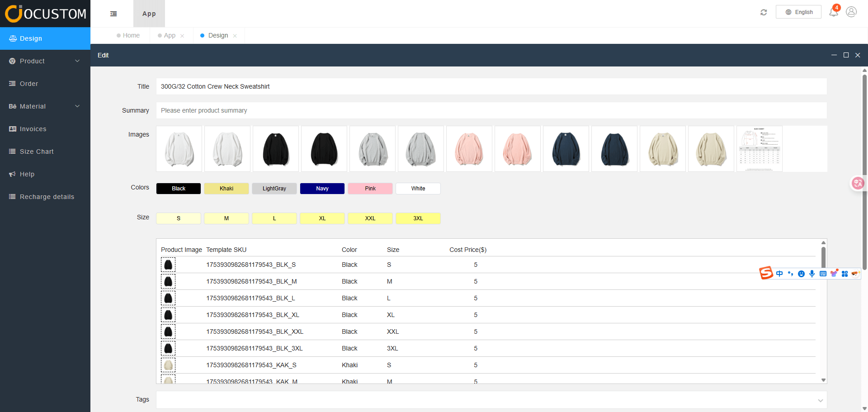Open the English language selector

[x=798, y=12]
